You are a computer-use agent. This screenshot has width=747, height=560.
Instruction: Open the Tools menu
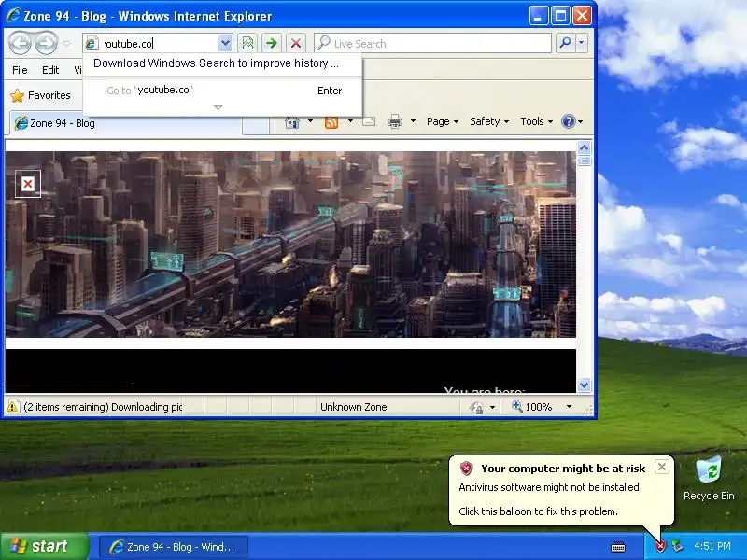pos(536,121)
